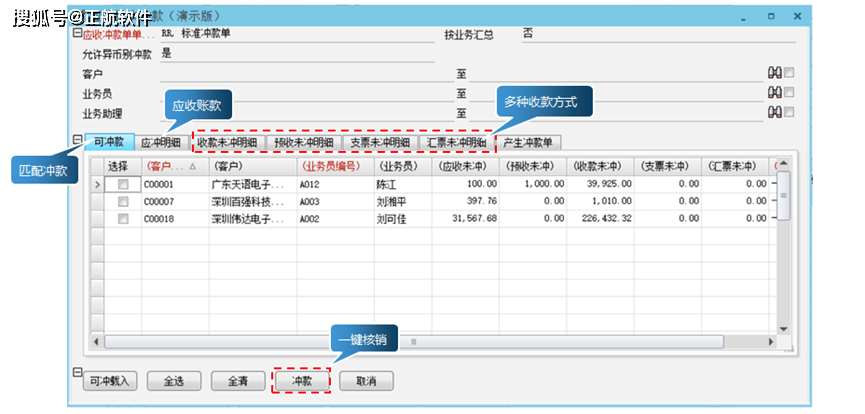Click 客户 start range input field
This screenshot has height=414, width=865.
click(306, 73)
